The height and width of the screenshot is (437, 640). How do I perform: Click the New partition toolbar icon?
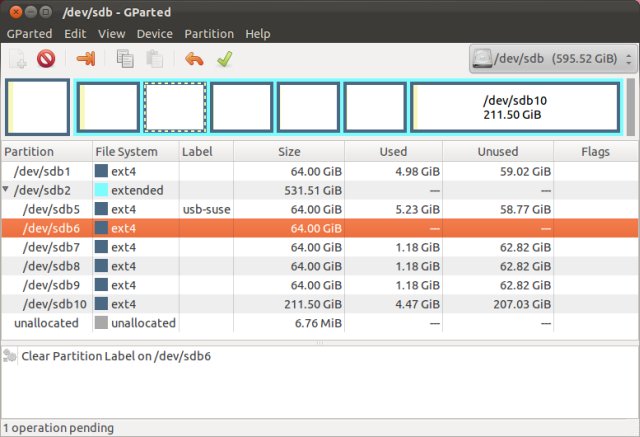click(x=18, y=59)
